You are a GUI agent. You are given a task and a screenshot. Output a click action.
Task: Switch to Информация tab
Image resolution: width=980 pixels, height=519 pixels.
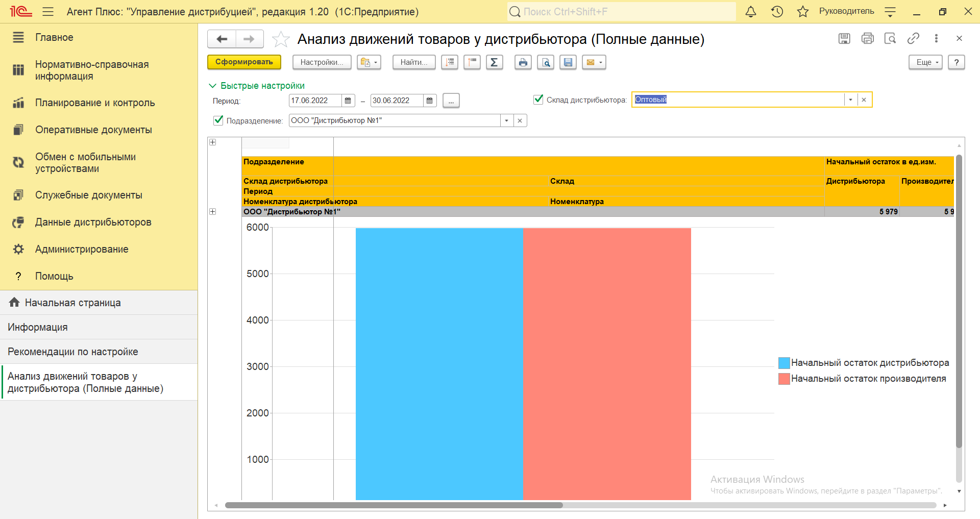(99, 327)
